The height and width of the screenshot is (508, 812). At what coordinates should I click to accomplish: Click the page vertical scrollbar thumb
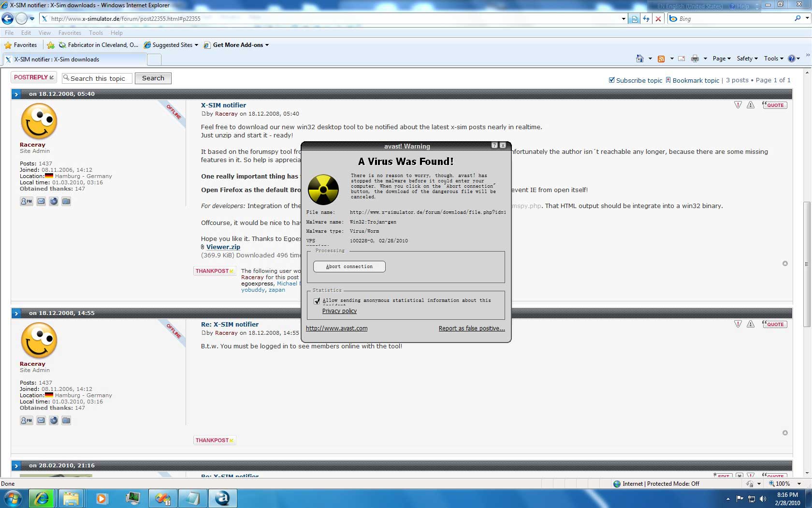tap(807, 264)
